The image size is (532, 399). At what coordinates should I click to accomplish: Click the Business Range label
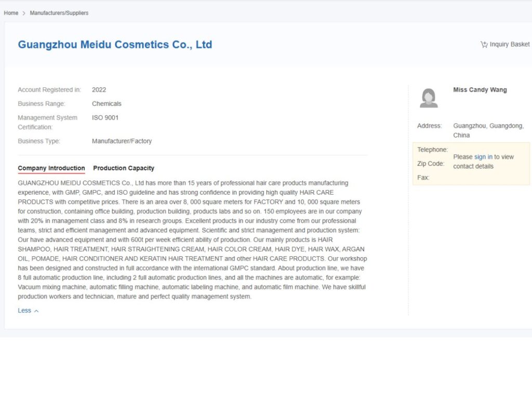[42, 104]
